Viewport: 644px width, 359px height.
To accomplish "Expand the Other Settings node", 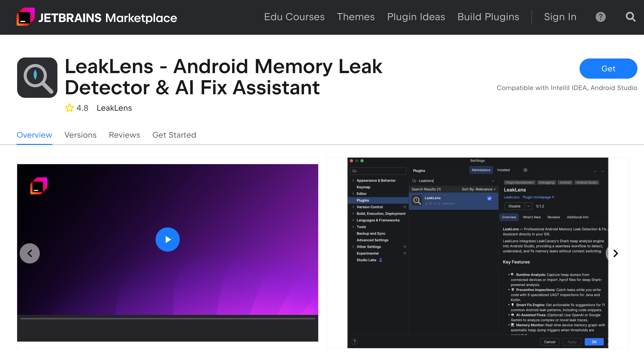I will [x=353, y=247].
